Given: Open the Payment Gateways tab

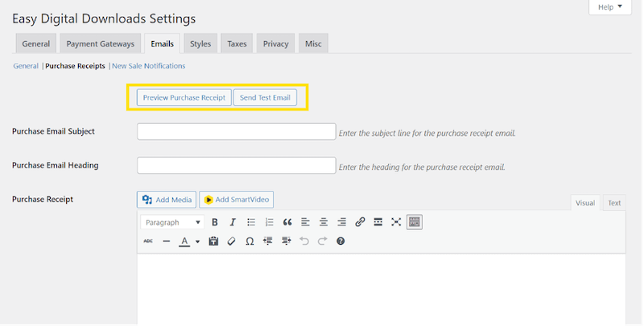Looking at the screenshot, I should pos(100,43).
